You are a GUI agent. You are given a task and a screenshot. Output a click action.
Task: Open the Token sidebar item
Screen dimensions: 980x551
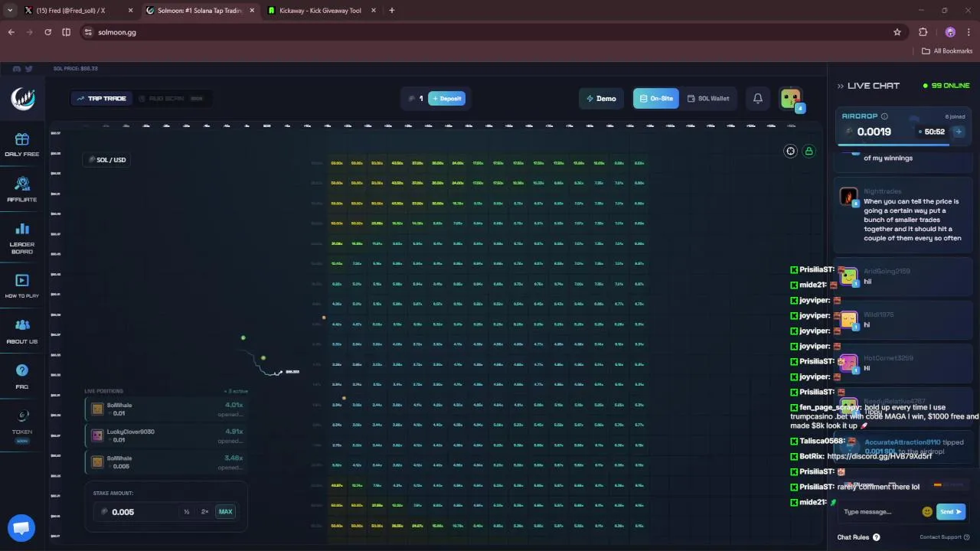(x=21, y=425)
